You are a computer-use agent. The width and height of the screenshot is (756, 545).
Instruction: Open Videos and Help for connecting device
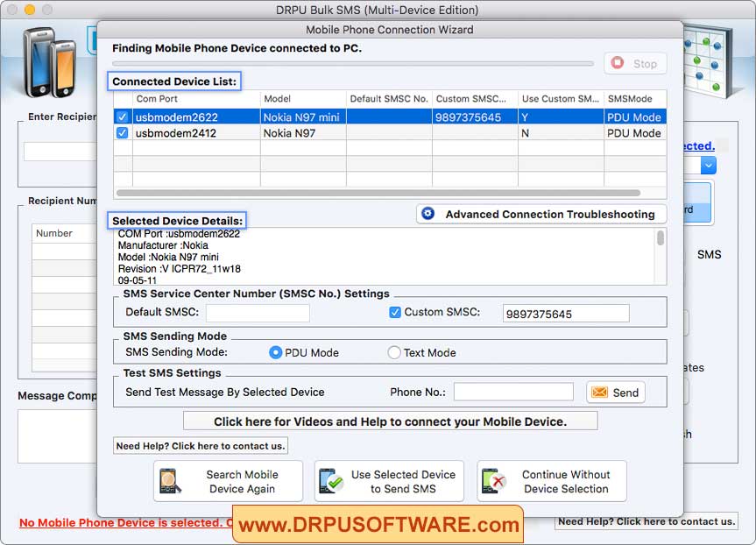point(391,421)
